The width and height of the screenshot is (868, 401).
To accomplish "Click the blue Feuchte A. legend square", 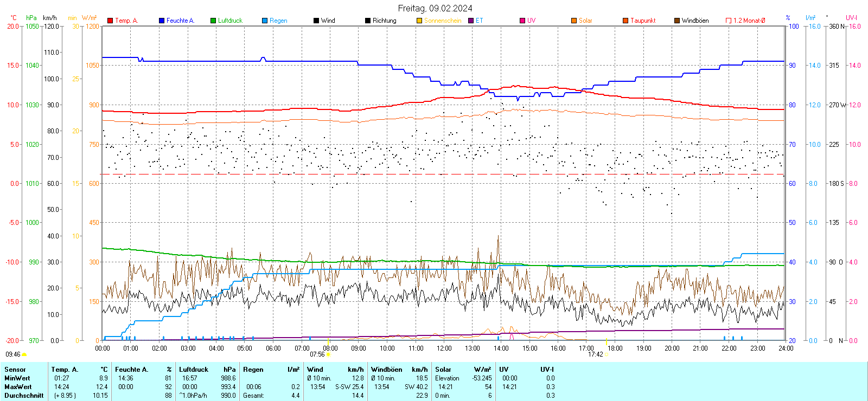I will (x=162, y=21).
